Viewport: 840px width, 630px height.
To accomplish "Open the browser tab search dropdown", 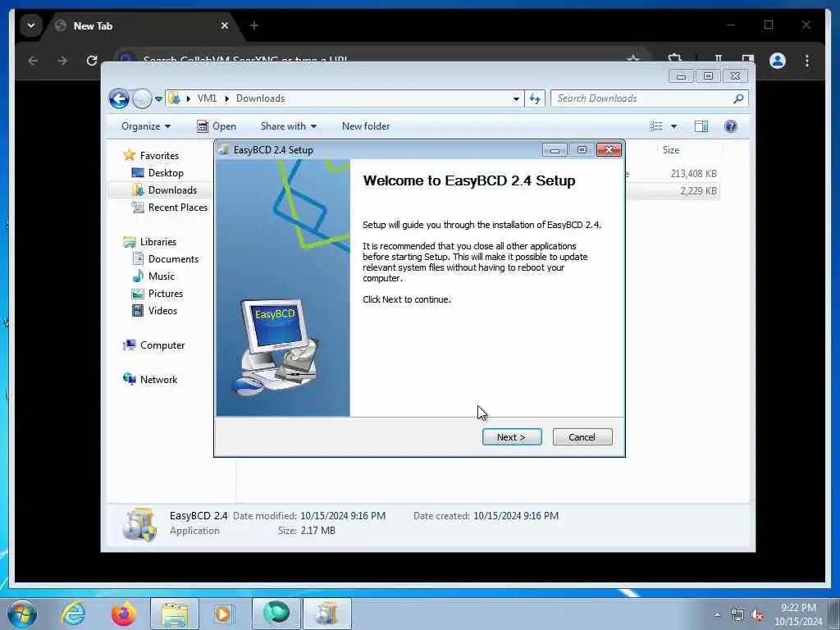I will point(31,25).
